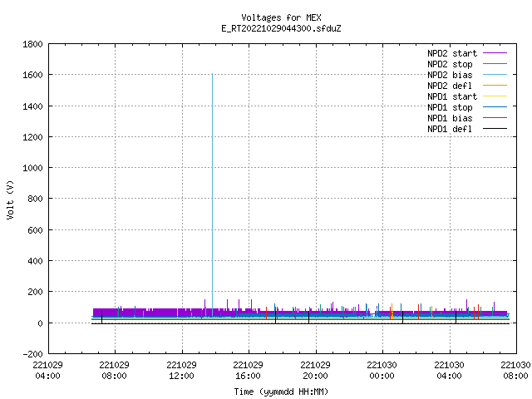This screenshot has width=532, height=399.
Task: Click the 221030 00:00 time tick label
Action: 382,370
